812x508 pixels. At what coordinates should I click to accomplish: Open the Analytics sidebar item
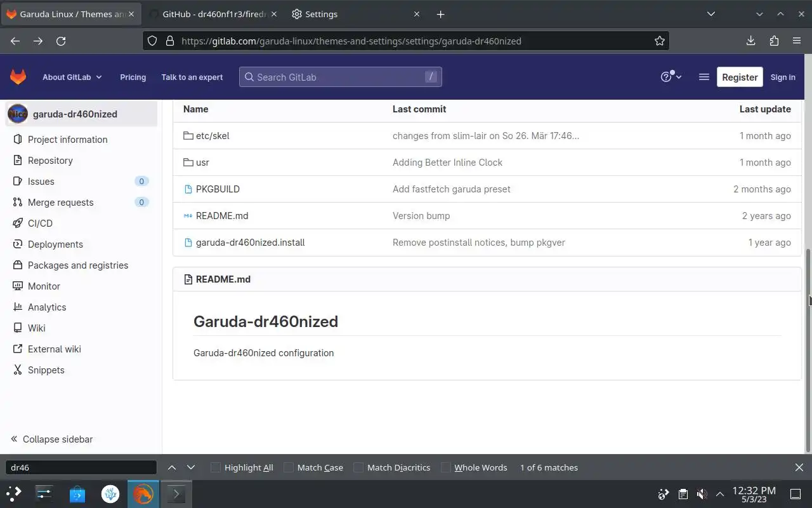point(81,307)
